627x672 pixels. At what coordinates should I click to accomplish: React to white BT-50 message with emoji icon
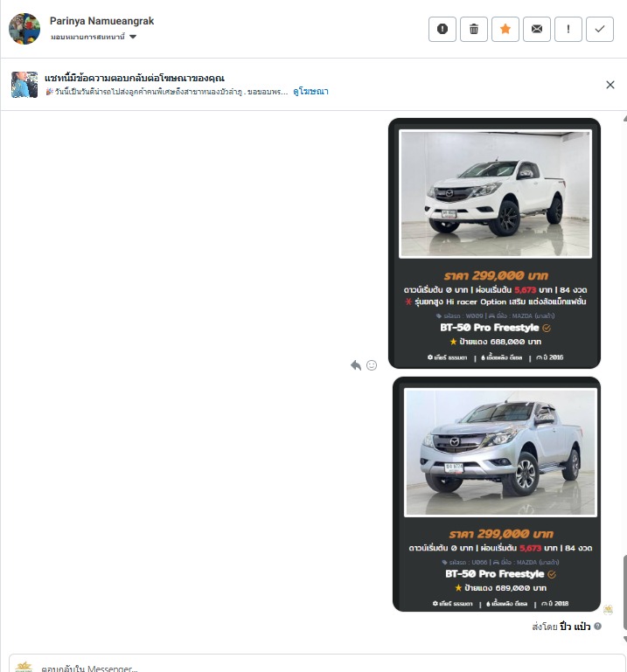[x=372, y=365]
